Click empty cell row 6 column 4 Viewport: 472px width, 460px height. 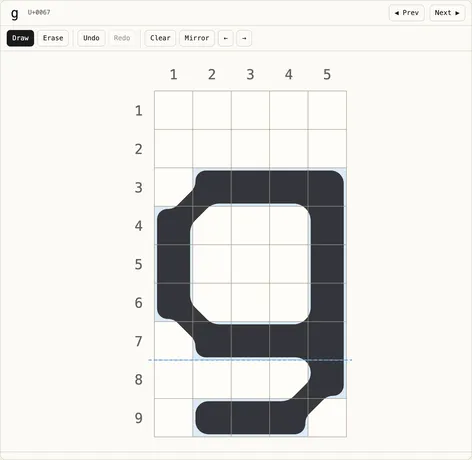click(x=289, y=302)
